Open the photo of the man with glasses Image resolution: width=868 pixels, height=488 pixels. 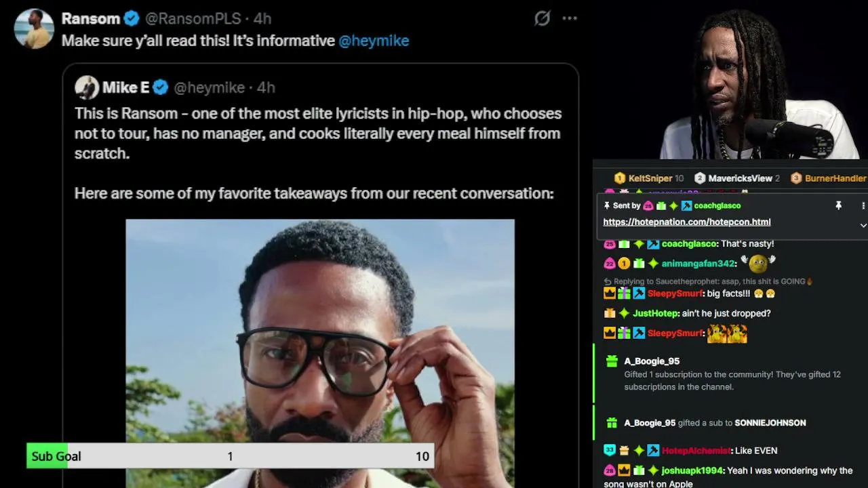coord(320,353)
